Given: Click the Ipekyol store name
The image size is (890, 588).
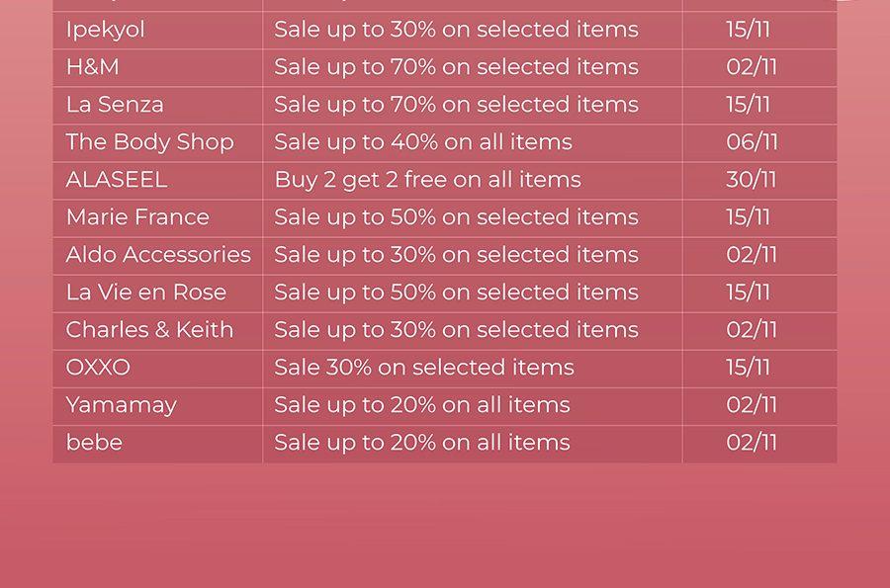Looking at the screenshot, I should coord(106,30).
